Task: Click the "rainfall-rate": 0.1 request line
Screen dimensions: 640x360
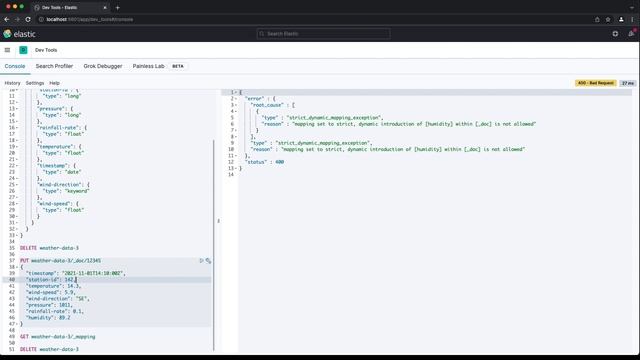Action: point(55,311)
